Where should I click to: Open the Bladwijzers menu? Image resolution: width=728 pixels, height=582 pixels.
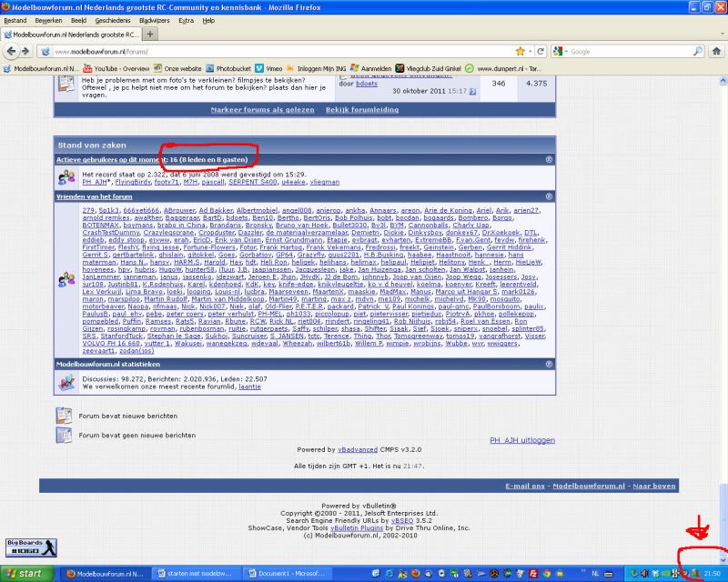click(x=155, y=20)
